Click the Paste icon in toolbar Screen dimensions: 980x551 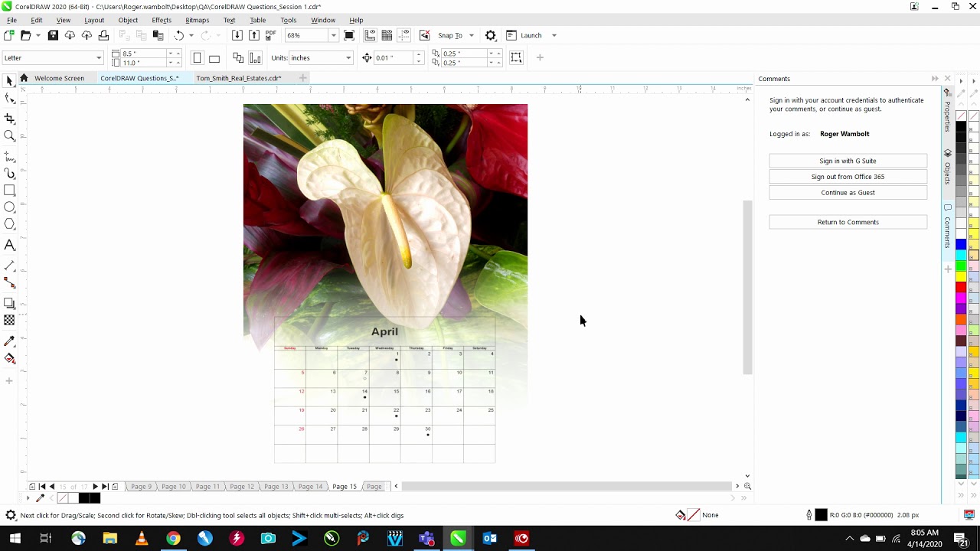pyautogui.click(x=158, y=35)
